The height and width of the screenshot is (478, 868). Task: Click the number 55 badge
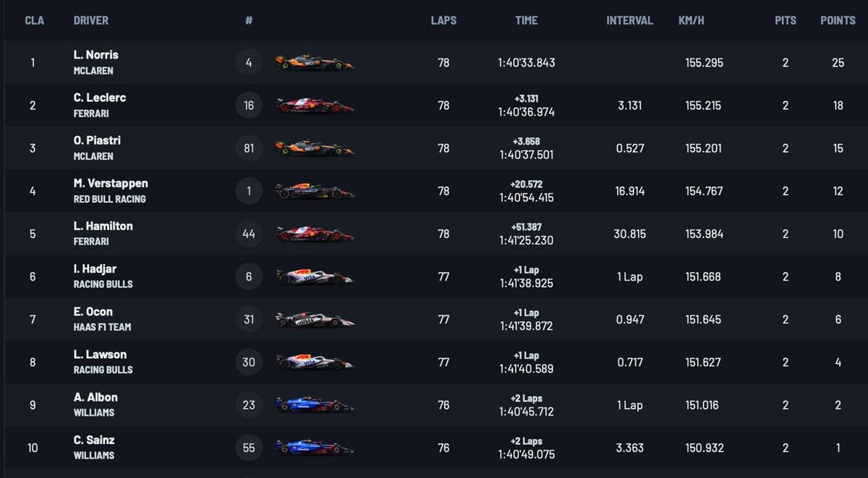[249, 448]
